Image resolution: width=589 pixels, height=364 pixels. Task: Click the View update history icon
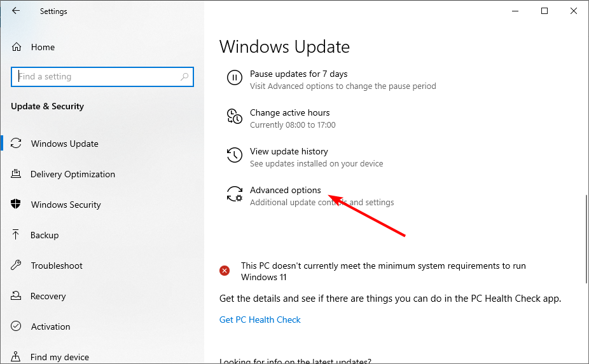(234, 156)
